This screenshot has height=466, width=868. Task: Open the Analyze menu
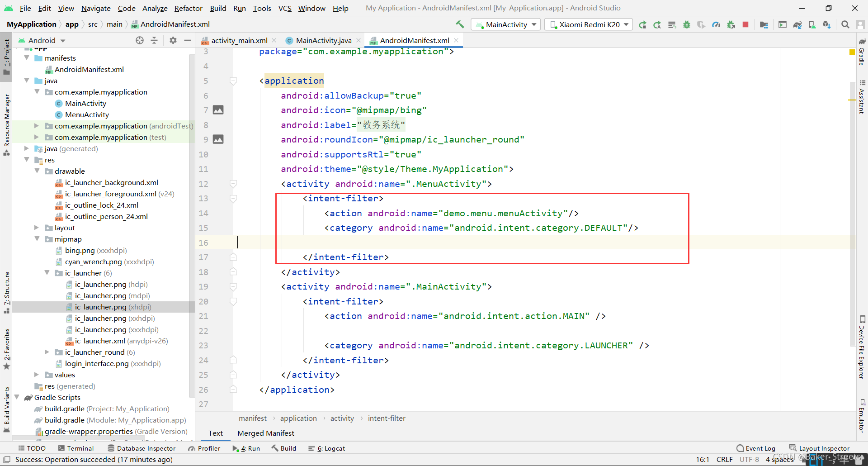click(x=155, y=8)
